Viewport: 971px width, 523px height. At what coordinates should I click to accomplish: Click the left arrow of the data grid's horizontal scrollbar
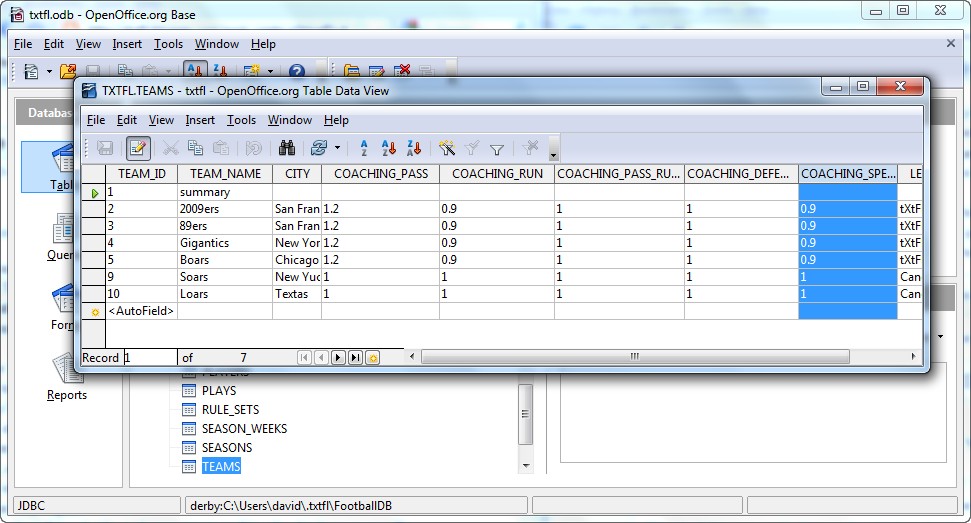pos(412,357)
